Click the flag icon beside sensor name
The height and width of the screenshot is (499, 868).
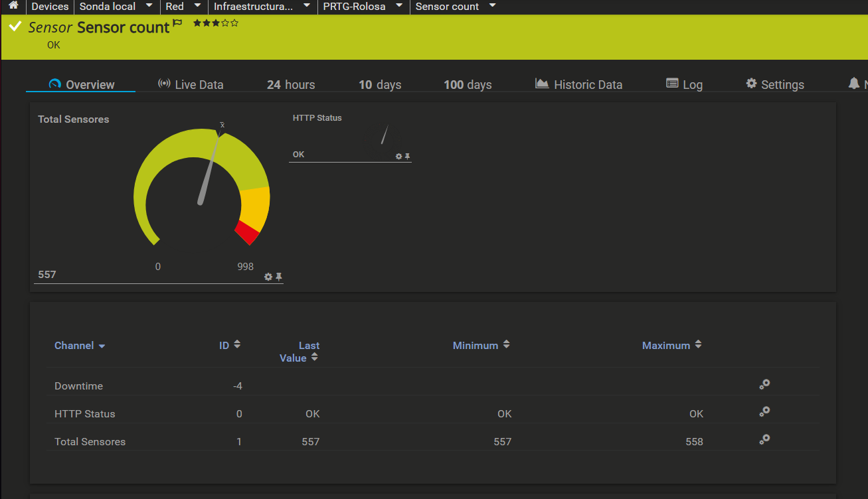pos(177,23)
